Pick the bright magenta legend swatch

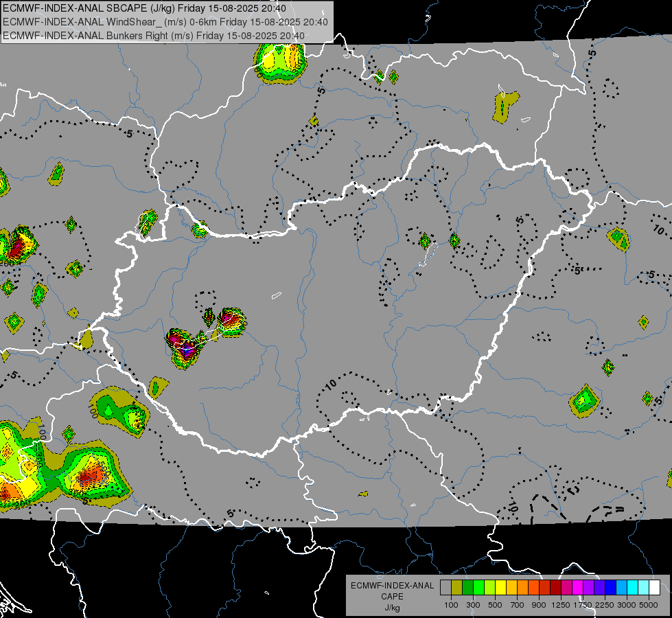[578, 588]
